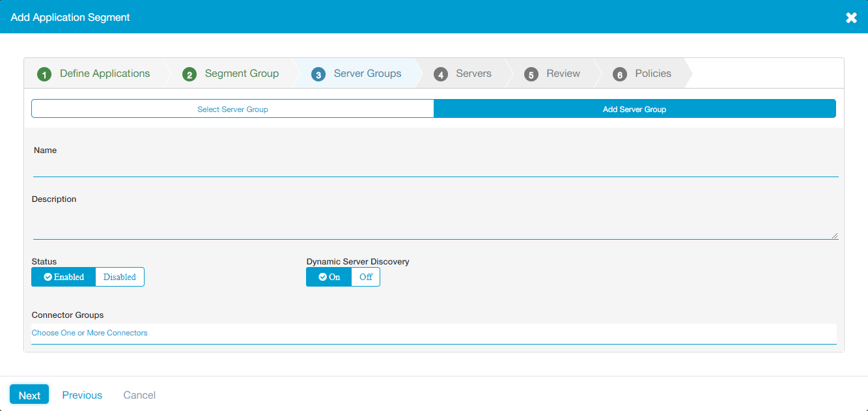Viewport: 868px width, 411px height.
Task: Open the Choose One or More Connectors dropdown
Action: (89, 332)
